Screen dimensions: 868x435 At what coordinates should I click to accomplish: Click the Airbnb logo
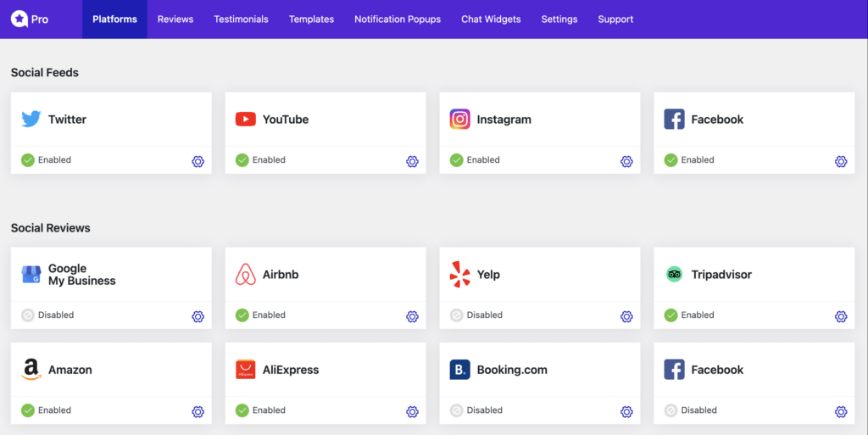coord(245,275)
